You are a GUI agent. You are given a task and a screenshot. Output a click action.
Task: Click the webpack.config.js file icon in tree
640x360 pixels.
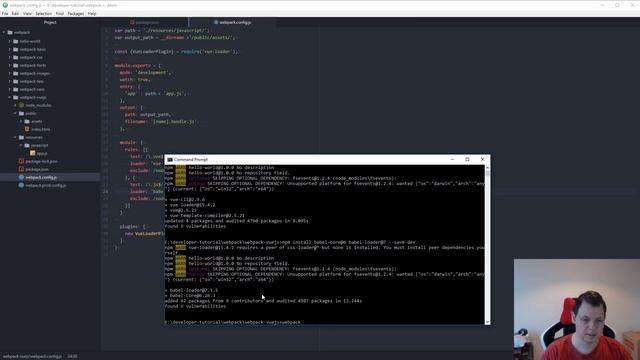21,178
